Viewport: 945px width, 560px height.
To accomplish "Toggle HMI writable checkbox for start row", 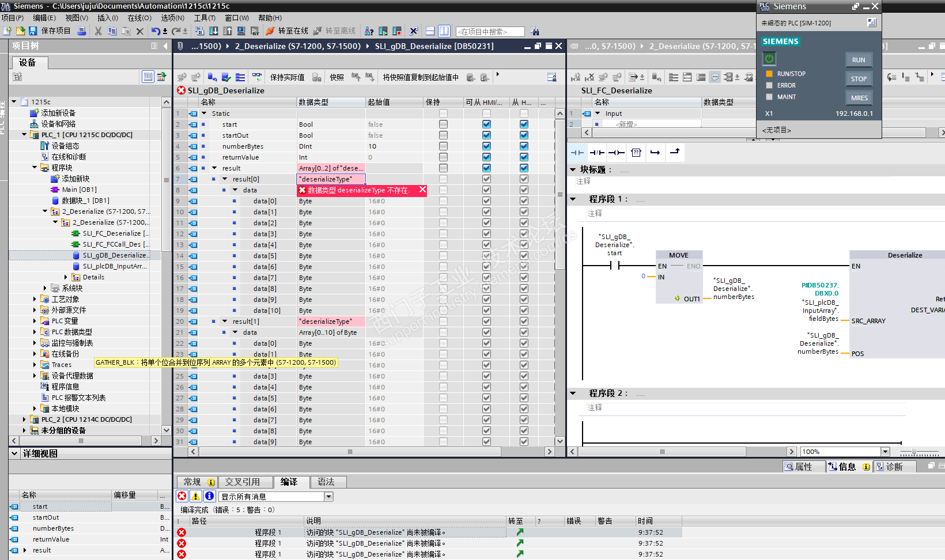I will (x=524, y=124).
